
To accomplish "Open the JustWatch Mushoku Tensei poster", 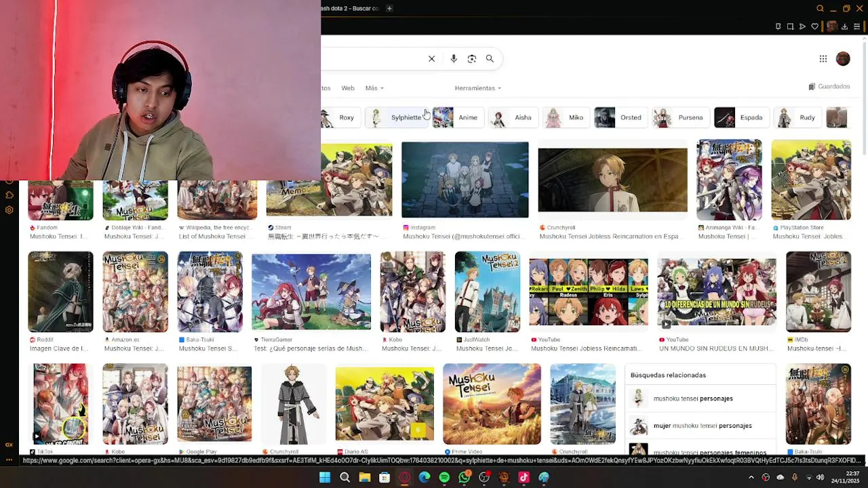I will coord(488,291).
